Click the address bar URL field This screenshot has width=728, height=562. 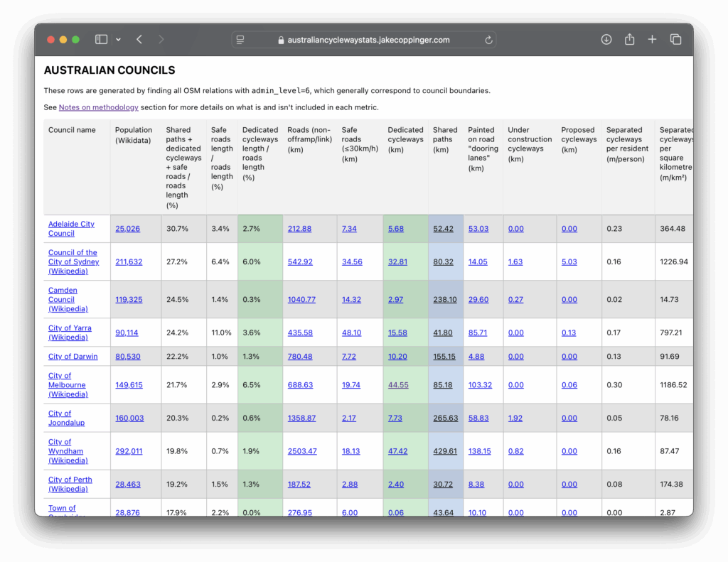[368, 40]
